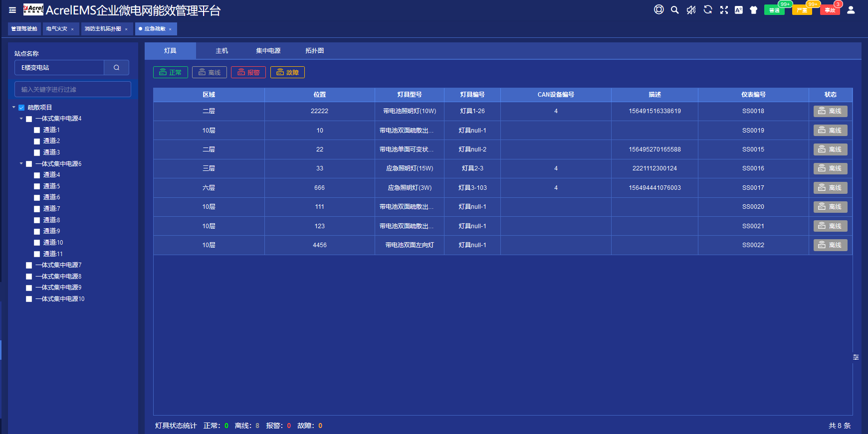868x434 pixels.
Task: Open the hamburger navigation menu
Action: click(x=12, y=10)
